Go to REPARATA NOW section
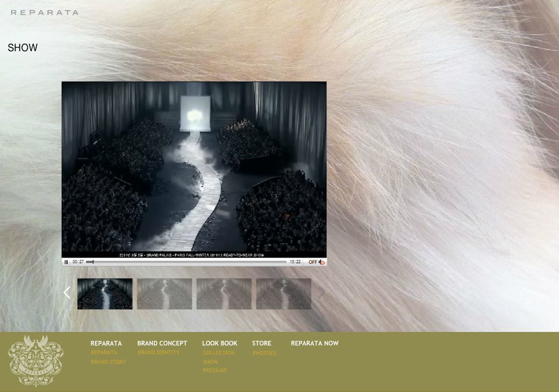Image resolution: width=559 pixels, height=392 pixels. pos(314,343)
